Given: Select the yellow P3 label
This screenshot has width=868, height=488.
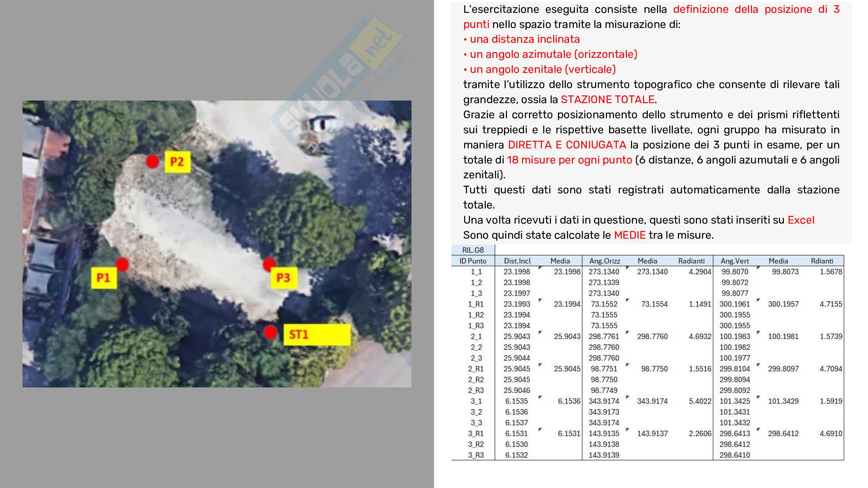Looking at the screenshot, I should (x=284, y=278).
